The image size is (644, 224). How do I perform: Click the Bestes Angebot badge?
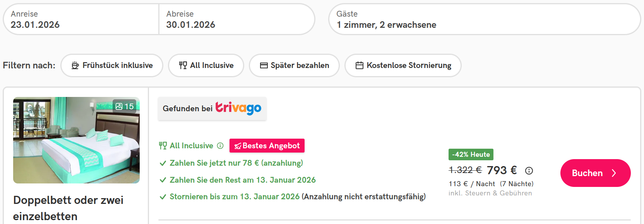(x=267, y=146)
